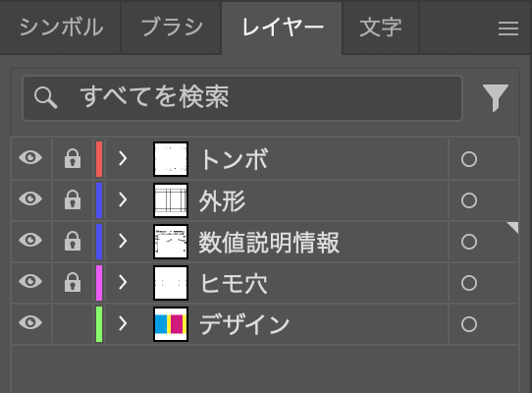
Task: Expand the ヒモ穴 layer contents
Action: [123, 283]
